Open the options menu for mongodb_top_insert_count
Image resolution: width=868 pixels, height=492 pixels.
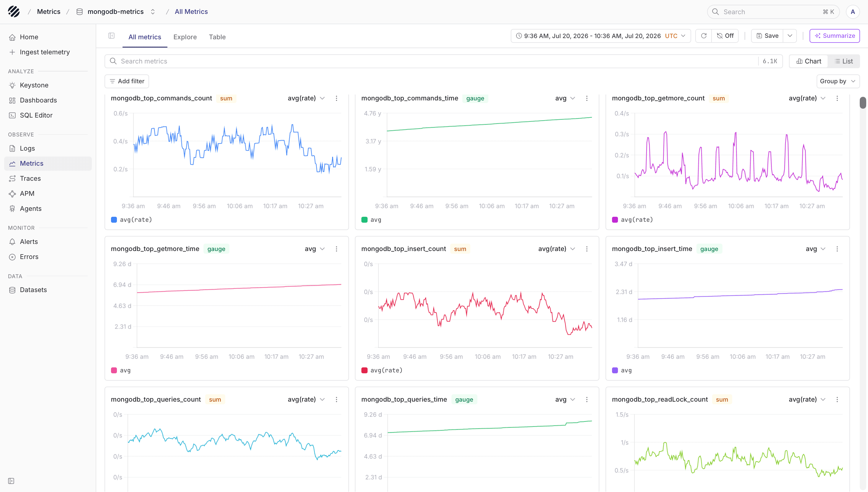tap(587, 249)
